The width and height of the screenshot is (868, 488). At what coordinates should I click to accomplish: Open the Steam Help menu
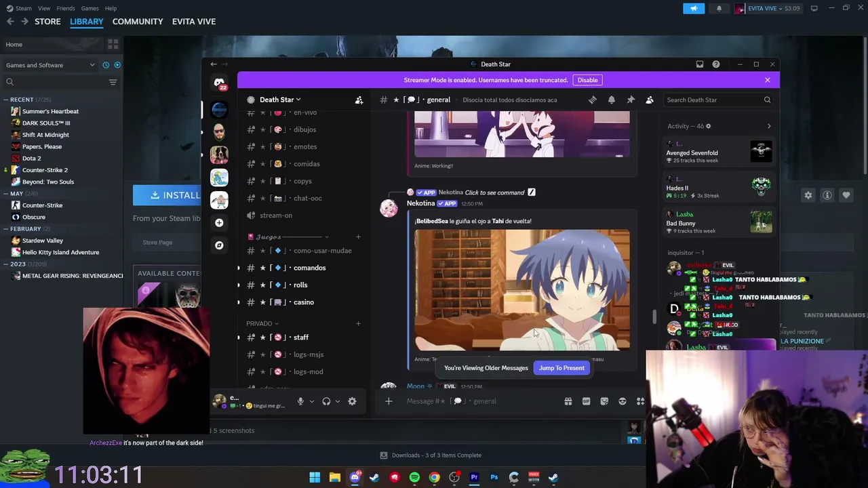[x=111, y=8]
